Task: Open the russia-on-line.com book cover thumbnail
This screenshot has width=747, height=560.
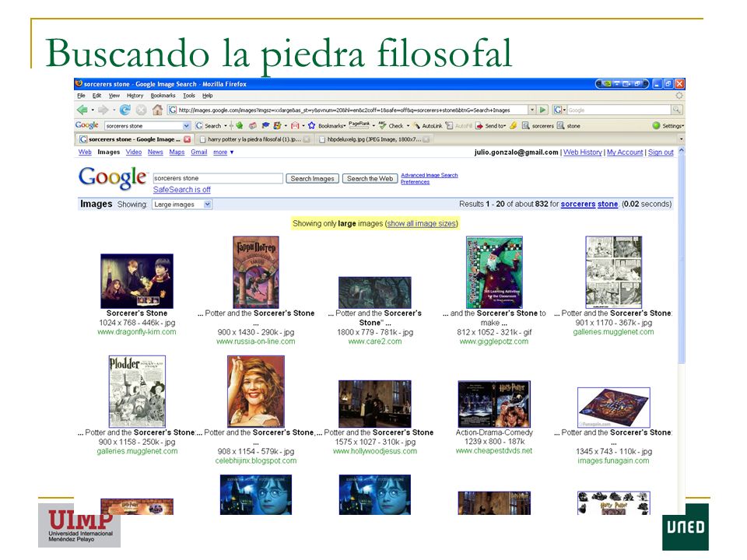Action: (256, 272)
